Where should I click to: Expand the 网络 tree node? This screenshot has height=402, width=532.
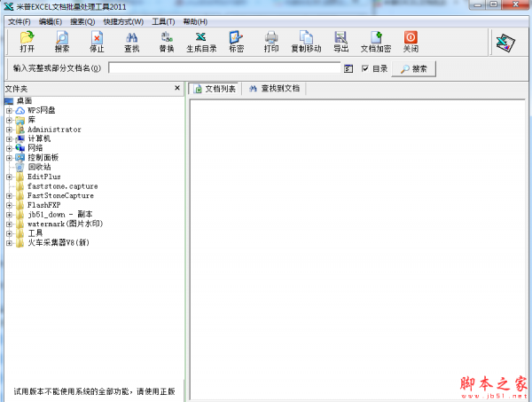coord(9,148)
